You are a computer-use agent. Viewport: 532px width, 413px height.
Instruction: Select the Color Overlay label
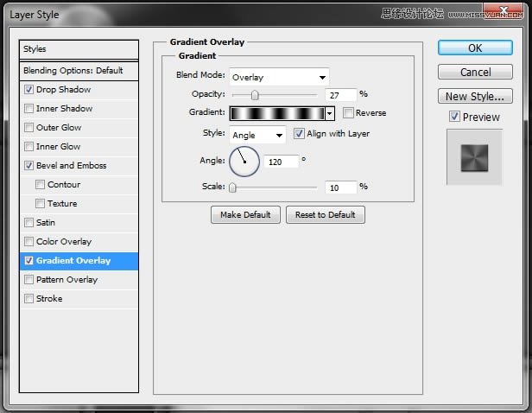pyautogui.click(x=64, y=242)
